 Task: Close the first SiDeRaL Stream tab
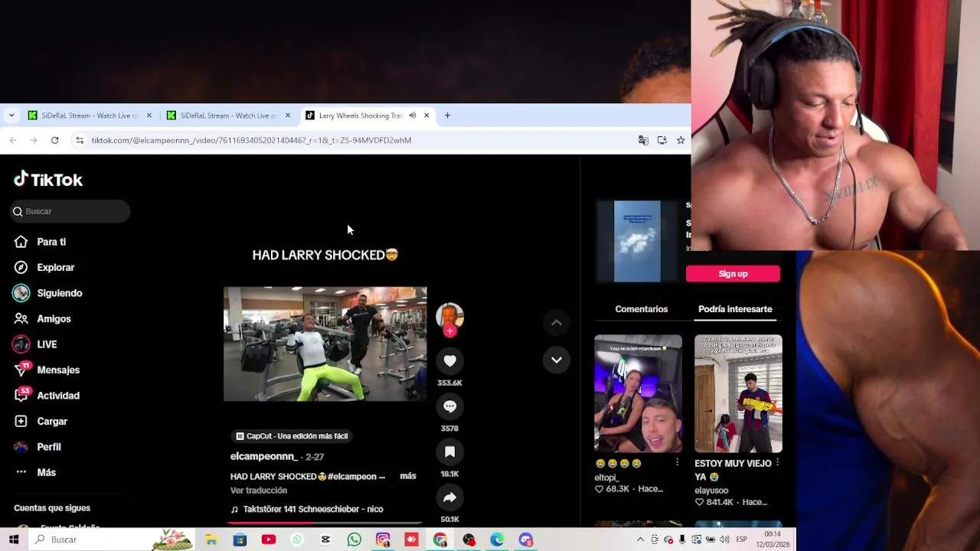point(149,116)
